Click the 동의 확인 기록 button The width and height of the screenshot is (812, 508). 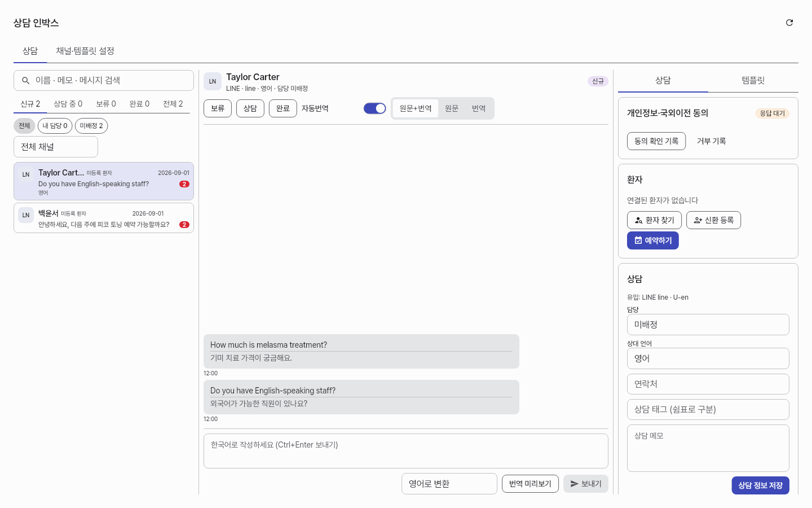click(656, 141)
